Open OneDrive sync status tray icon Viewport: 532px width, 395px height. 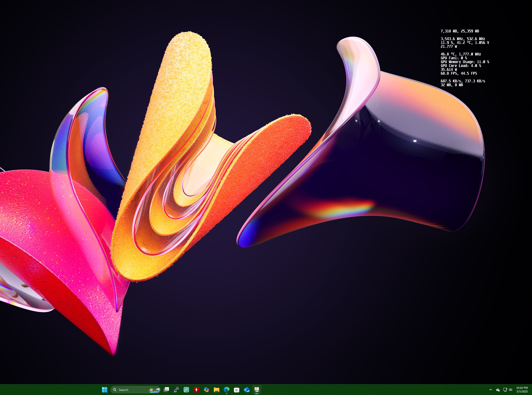click(498, 390)
